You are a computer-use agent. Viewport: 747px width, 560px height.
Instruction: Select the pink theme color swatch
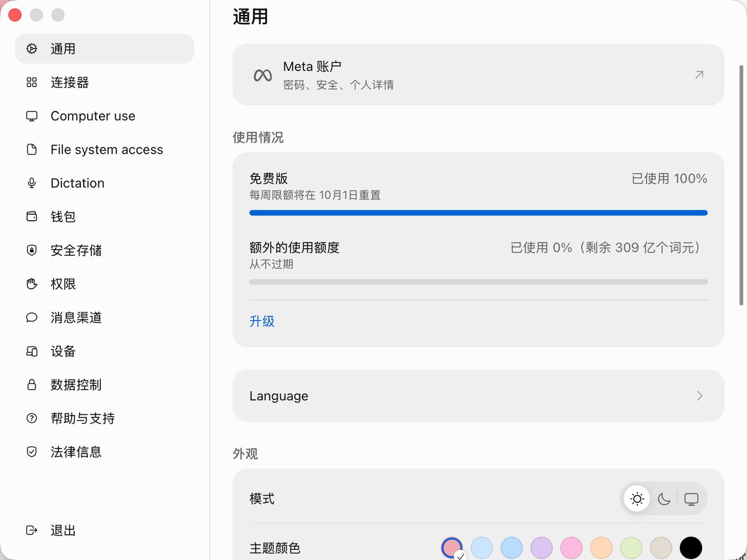pyautogui.click(x=571, y=548)
